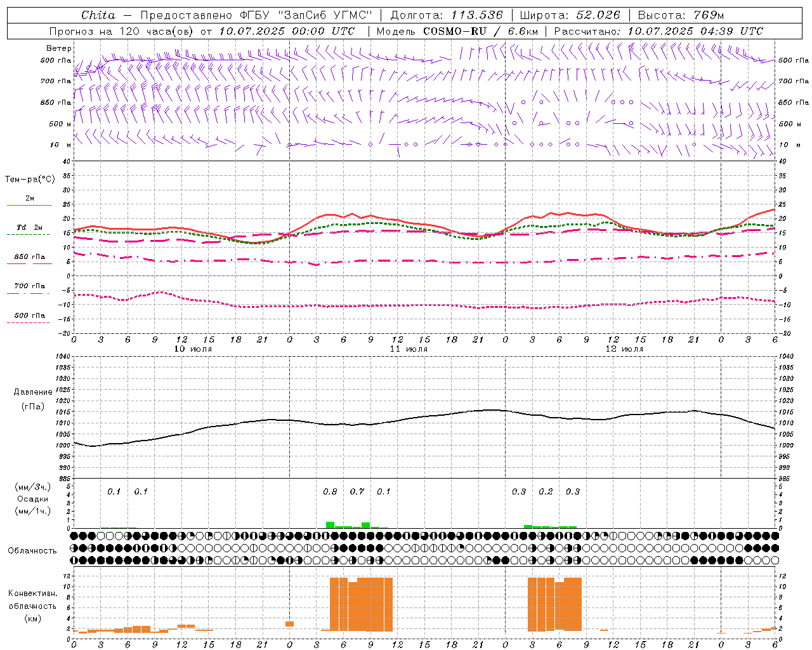The image size is (812, 650).
Task: Click the Давление pressure chart label
Action: tap(33, 392)
